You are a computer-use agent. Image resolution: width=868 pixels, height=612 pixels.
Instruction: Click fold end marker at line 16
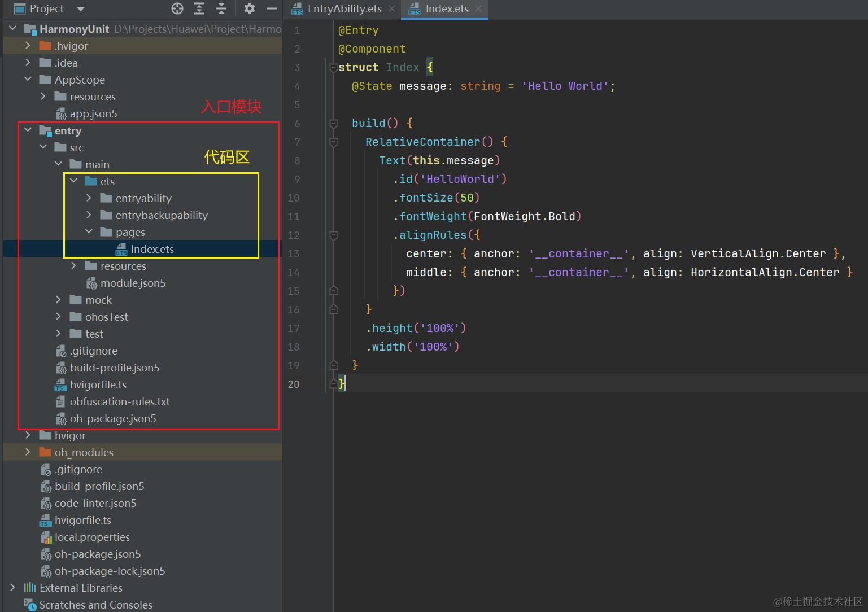pyautogui.click(x=333, y=309)
